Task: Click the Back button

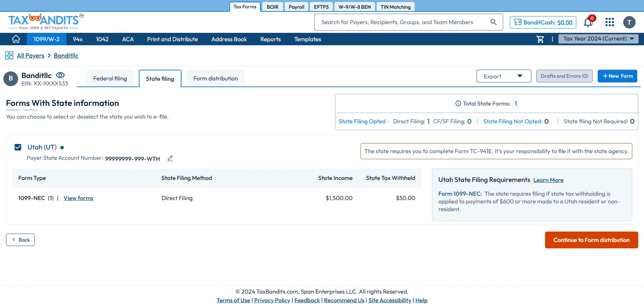Action: click(x=20, y=240)
